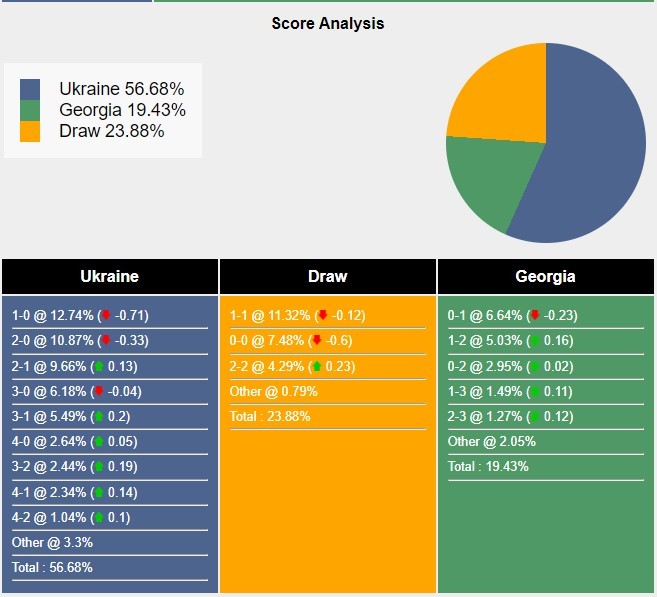Screen dimensions: 657x597
Task: Click the green up arrow beside 2-1 score
Action: click(99, 366)
